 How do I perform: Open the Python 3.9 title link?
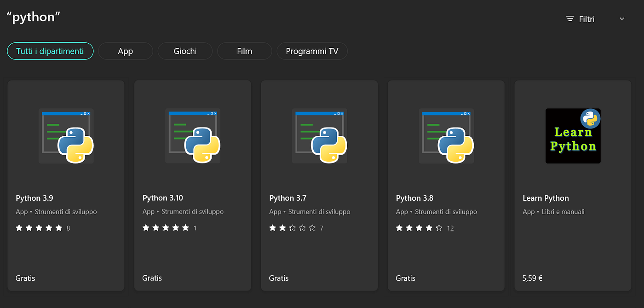pyautogui.click(x=34, y=198)
